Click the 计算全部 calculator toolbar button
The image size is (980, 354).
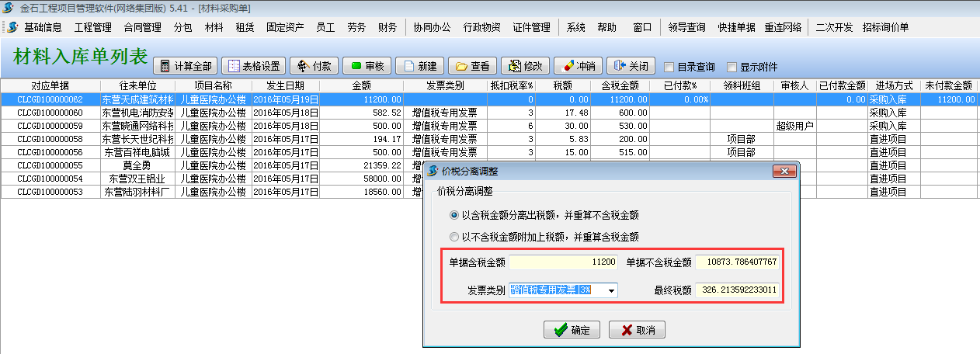click(x=185, y=66)
